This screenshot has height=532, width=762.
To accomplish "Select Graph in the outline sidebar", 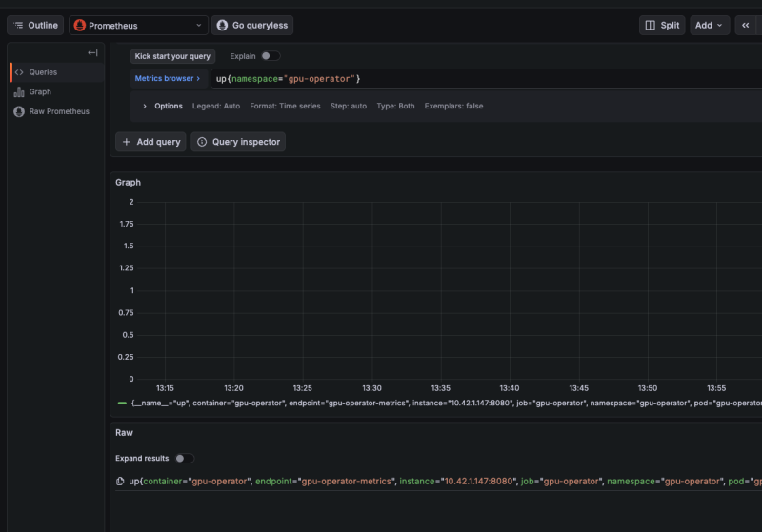I will click(40, 92).
